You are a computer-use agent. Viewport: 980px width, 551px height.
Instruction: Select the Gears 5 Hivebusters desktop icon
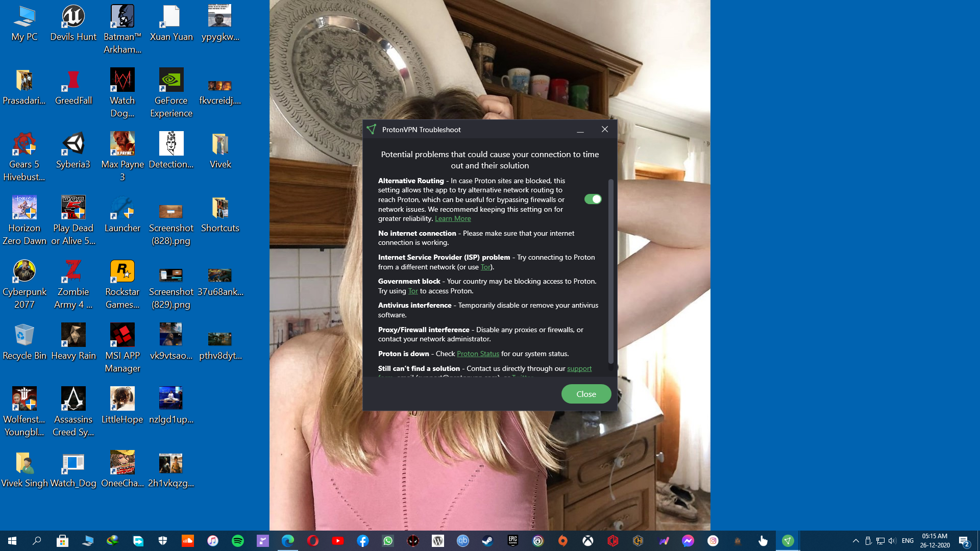click(x=24, y=157)
